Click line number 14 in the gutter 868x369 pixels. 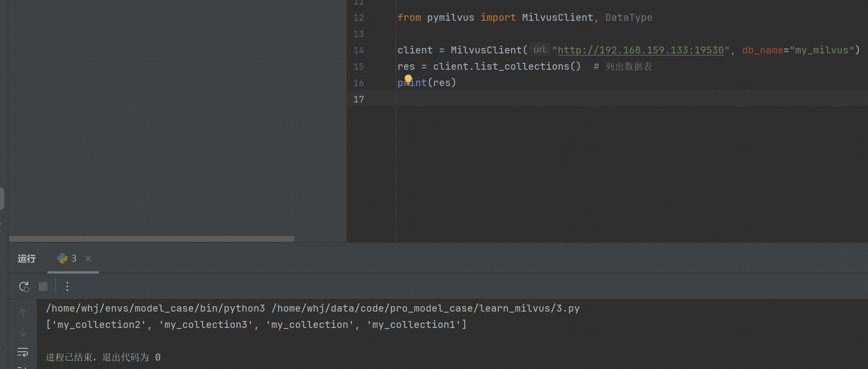point(359,50)
